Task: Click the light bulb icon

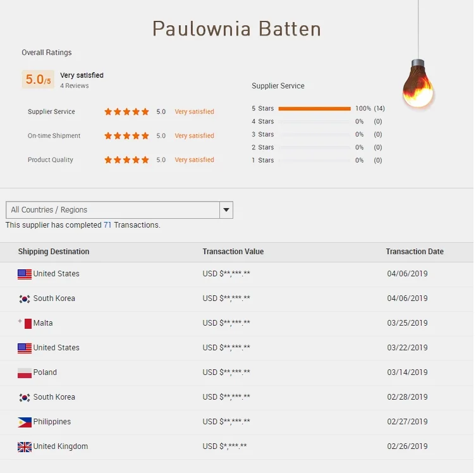Action: click(x=418, y=85)
